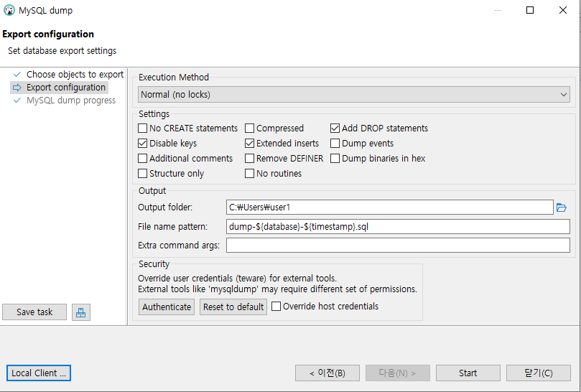The height and width of the screenshot is (392, 581).
Task: Enable the Compressed checkbox
Action: coord(250,129)
